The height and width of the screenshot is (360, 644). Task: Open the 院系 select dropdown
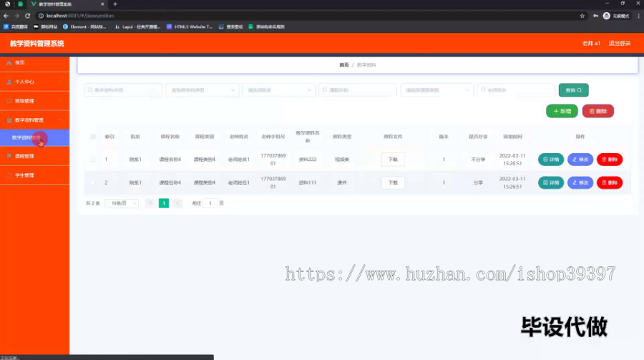pos(279,90)
